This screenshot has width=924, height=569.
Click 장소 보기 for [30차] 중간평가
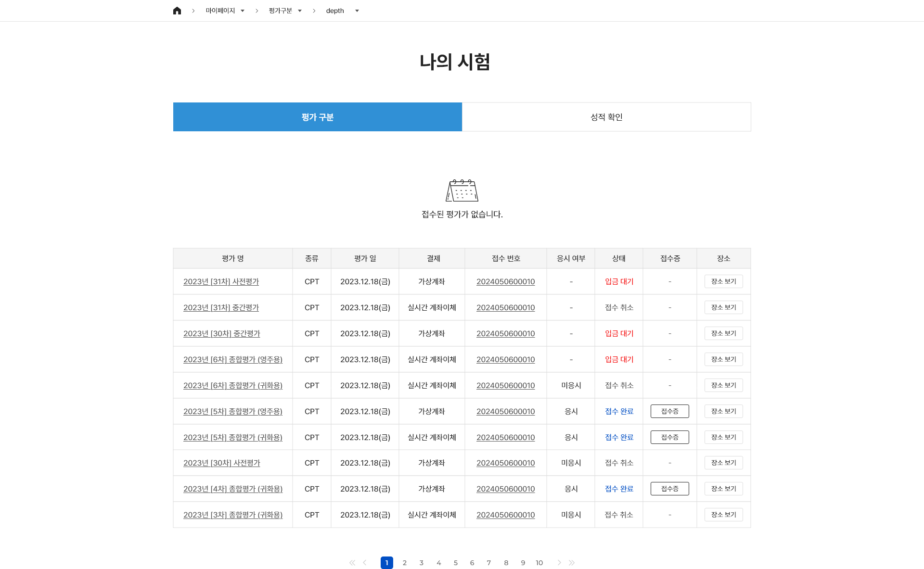(x=724, y=333)
